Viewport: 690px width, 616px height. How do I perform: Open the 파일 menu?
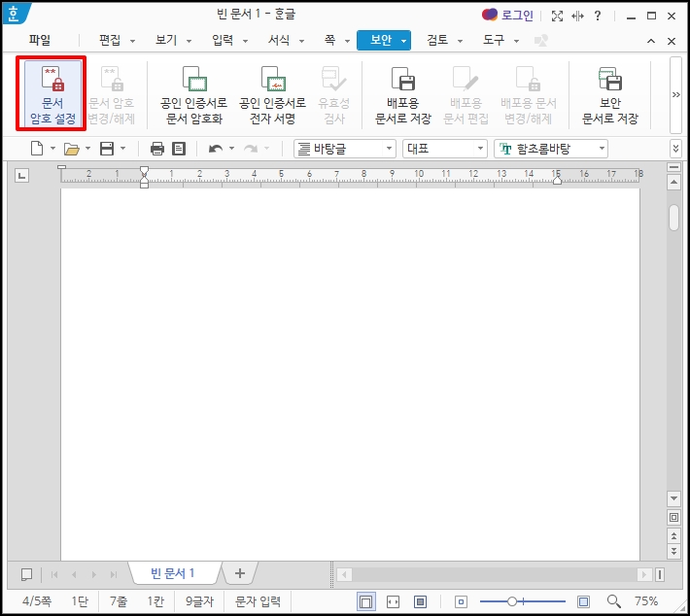click(40, 40)
